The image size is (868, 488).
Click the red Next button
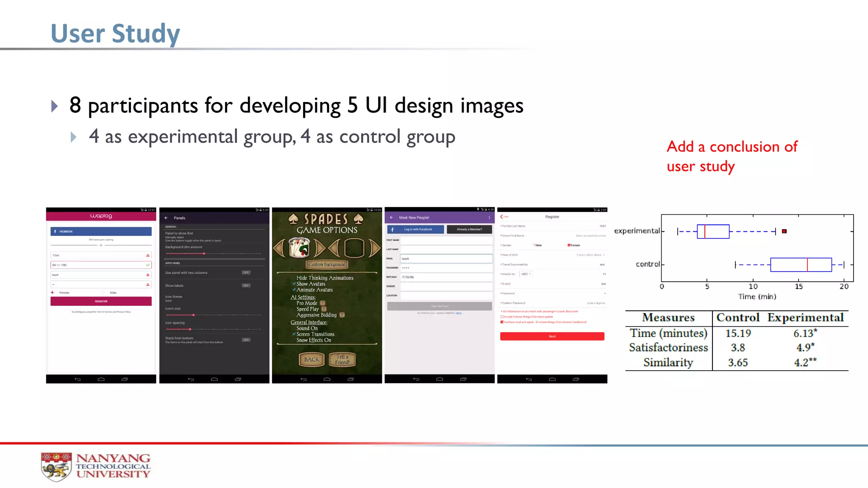(x=552, y=336)
